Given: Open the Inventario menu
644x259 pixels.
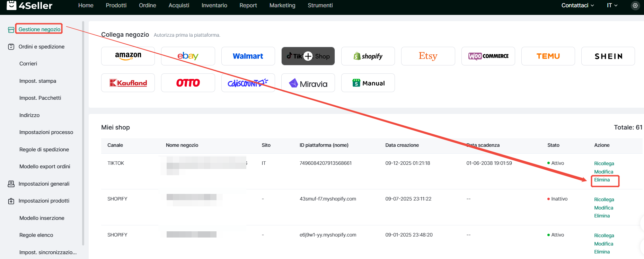Looking at the screenshot, I should pyautogui.click(x=214, y=6).
